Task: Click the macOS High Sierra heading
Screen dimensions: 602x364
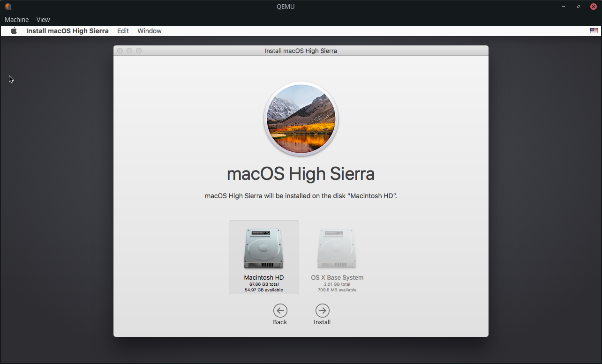Action: (x=301, y=174)
